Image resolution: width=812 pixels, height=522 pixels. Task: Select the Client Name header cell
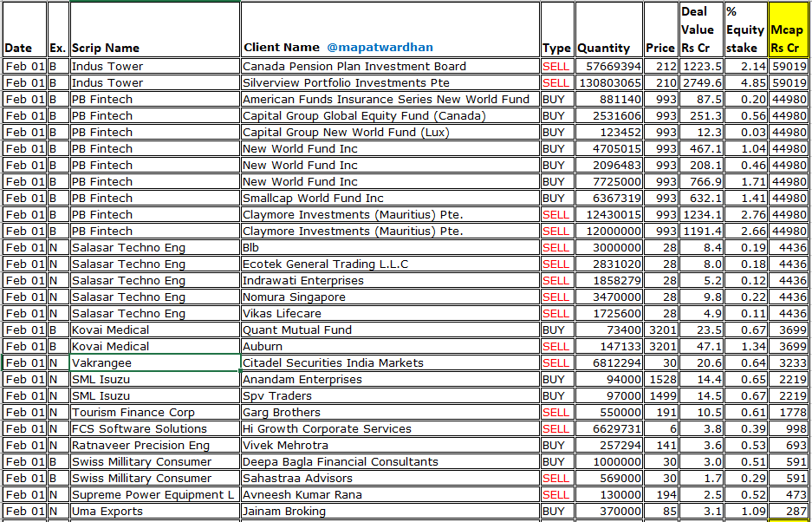pyautogui.click(x=391, y=29)
